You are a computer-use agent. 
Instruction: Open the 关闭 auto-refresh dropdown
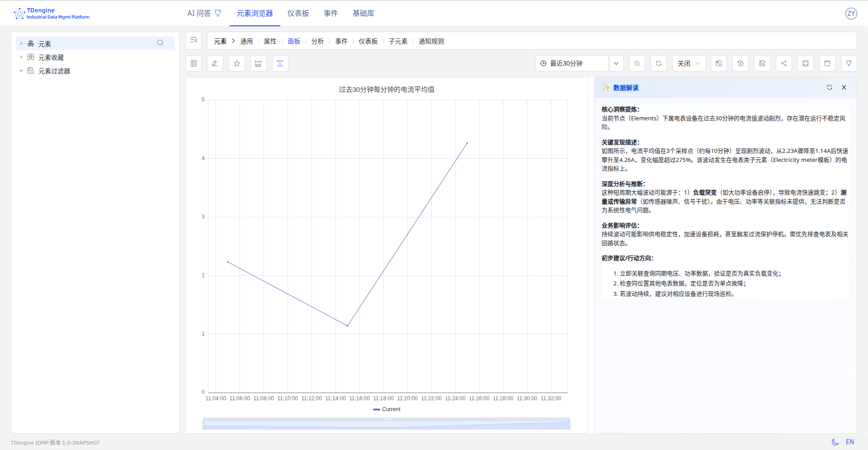point(689,63)
